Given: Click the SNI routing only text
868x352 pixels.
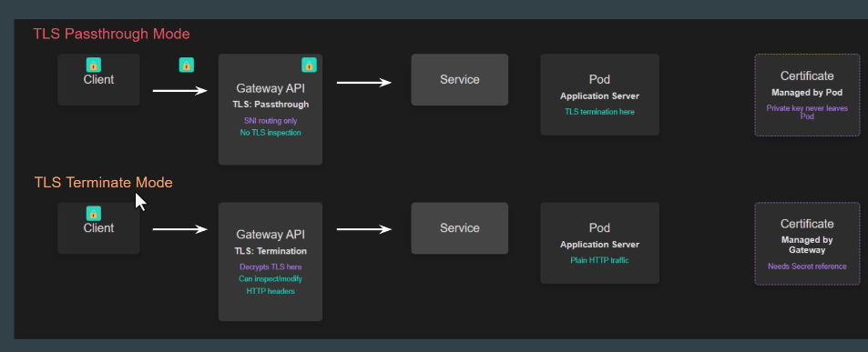Looking at the screenshot, I should coord(271,120).
